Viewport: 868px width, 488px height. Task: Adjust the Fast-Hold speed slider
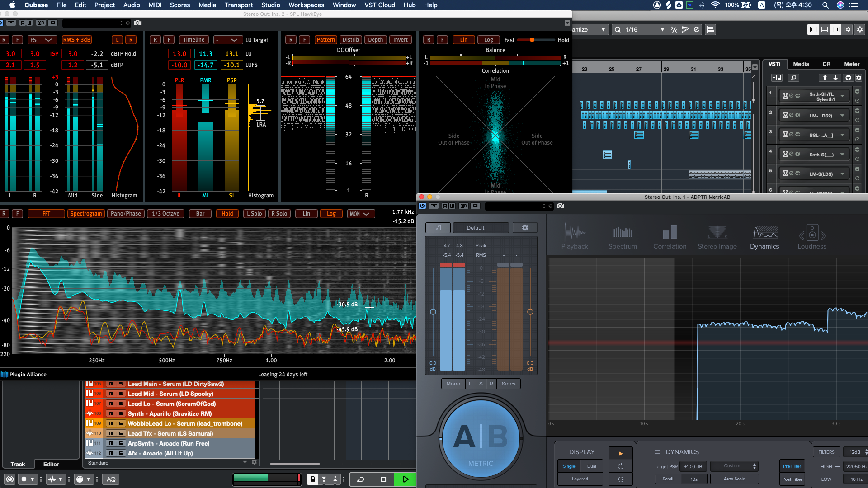click(x=532, y=40)
